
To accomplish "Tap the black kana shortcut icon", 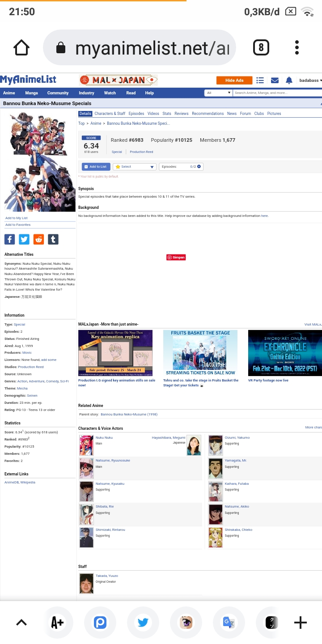I will click(x=271, y=623).
